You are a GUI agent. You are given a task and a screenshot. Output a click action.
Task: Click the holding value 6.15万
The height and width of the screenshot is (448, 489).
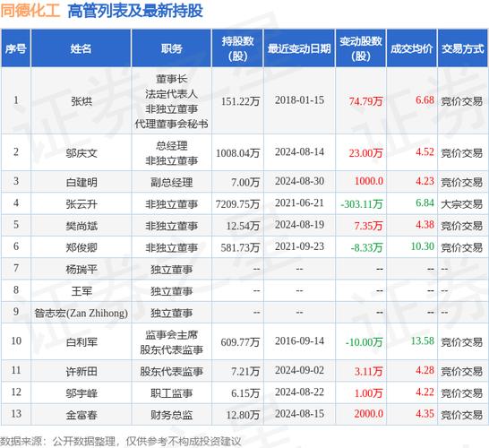point(245,392)
